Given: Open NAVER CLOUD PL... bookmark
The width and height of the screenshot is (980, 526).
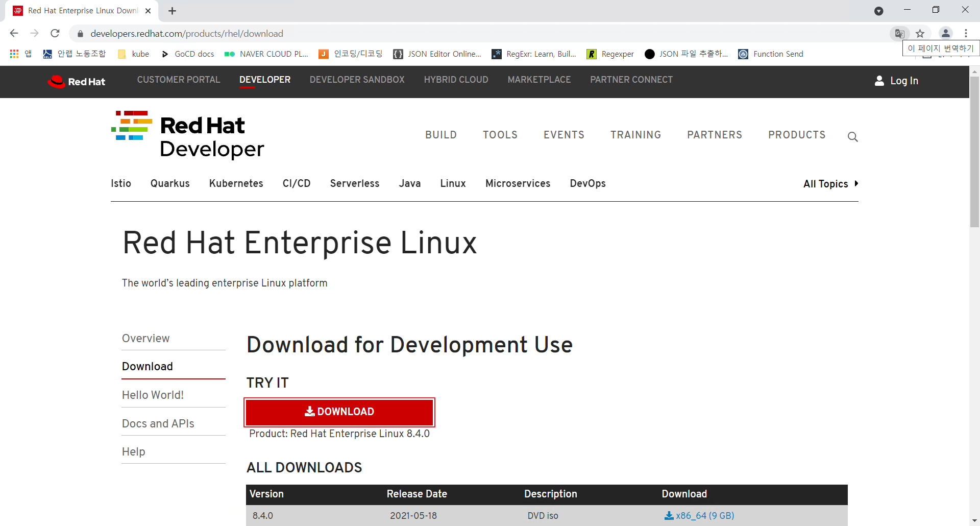Looking at the screenshot, I should pos(266,54).
